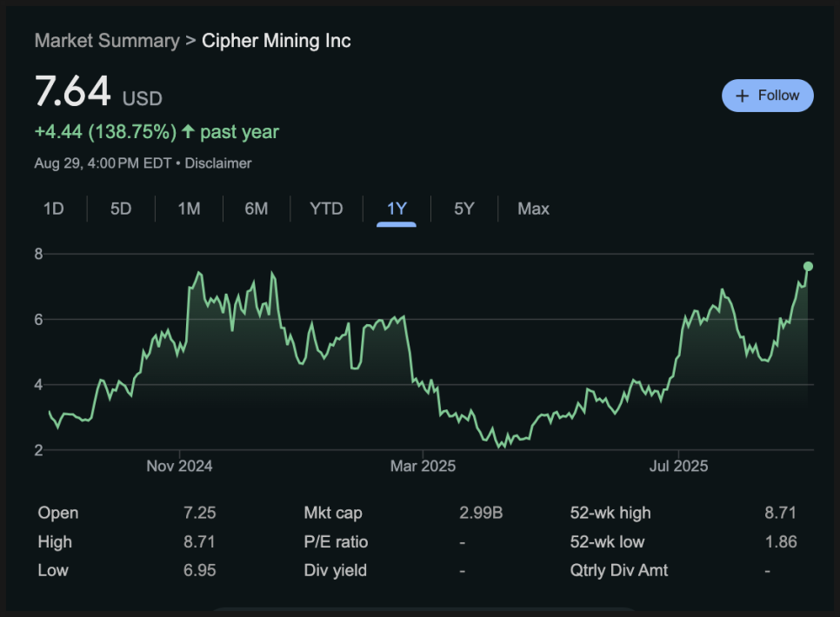This screenshot has width=840, height=617.
Task: Open the Market Summary breadcrumb link
Action: (x=107, y=41)
